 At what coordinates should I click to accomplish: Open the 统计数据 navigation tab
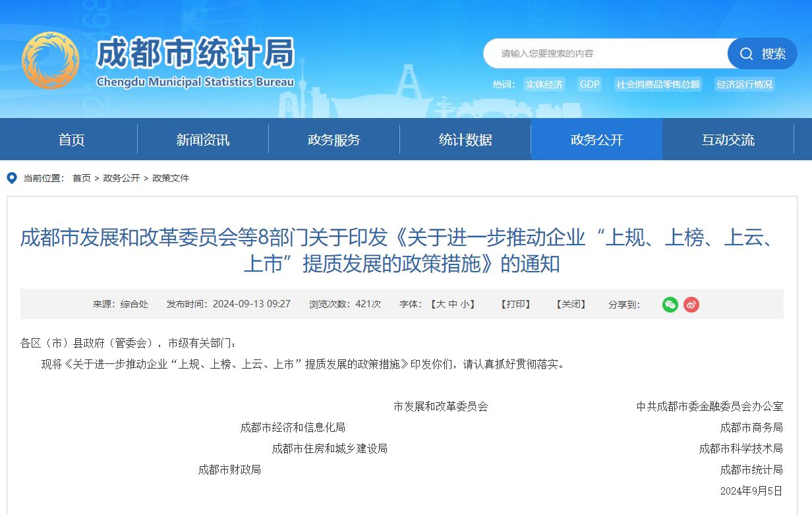tap(465, 140)
